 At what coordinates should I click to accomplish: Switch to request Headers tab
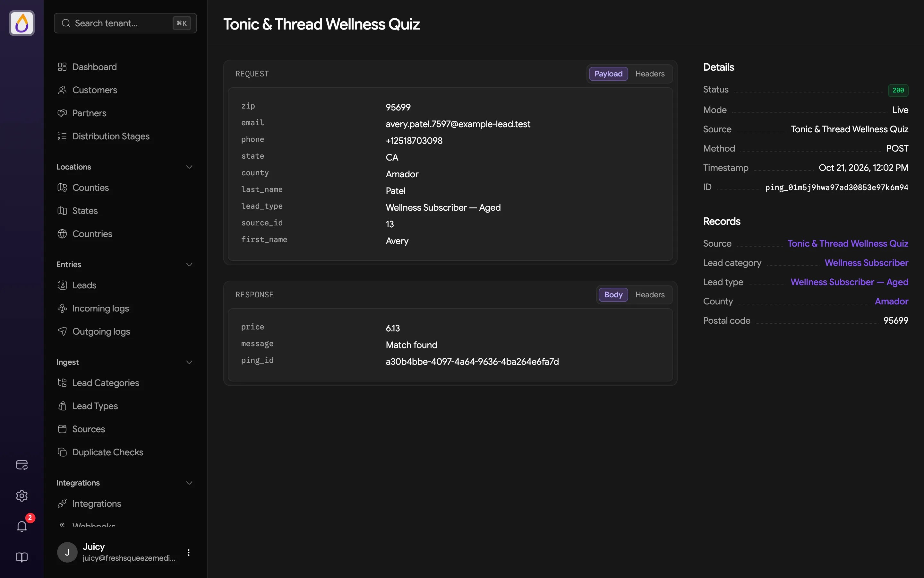tap(650, 74)
